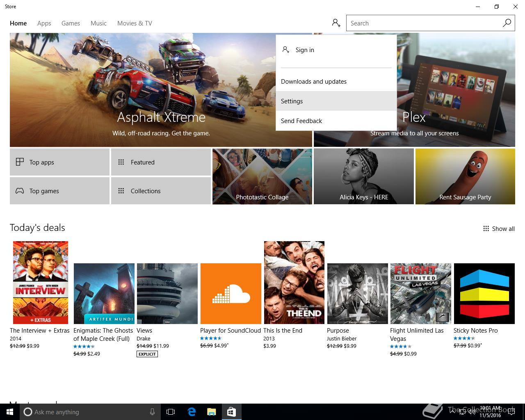This screenshot has width=525, height=420.
Task: Click Show all for Today's deals
Action: [x=499, y=228]
